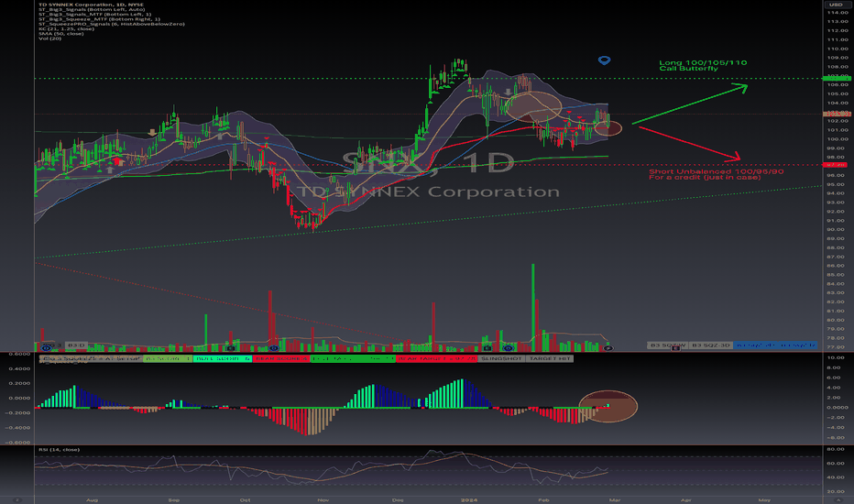Click the SLINGSHOT label

click(x=501, y=358)
